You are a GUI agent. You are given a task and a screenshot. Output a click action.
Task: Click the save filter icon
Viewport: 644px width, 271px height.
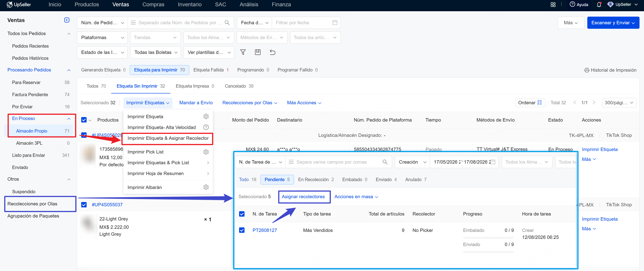coord(258,52)
